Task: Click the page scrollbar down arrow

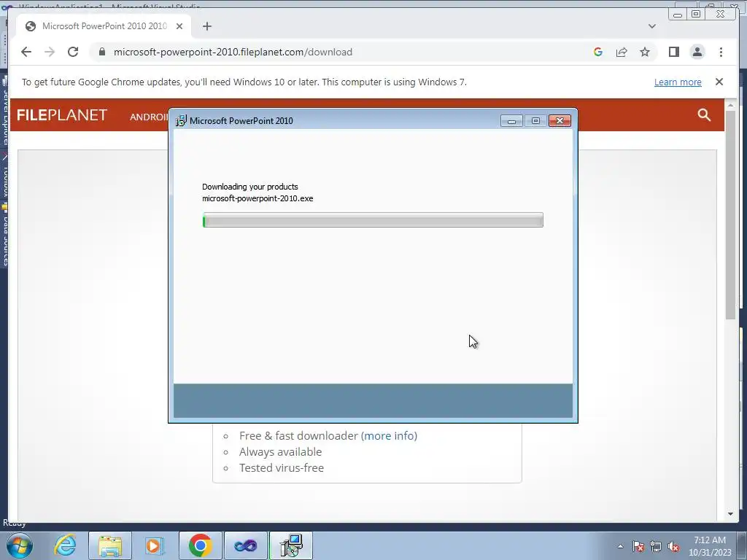Action: pyautogui.click(x=731, y=514)
